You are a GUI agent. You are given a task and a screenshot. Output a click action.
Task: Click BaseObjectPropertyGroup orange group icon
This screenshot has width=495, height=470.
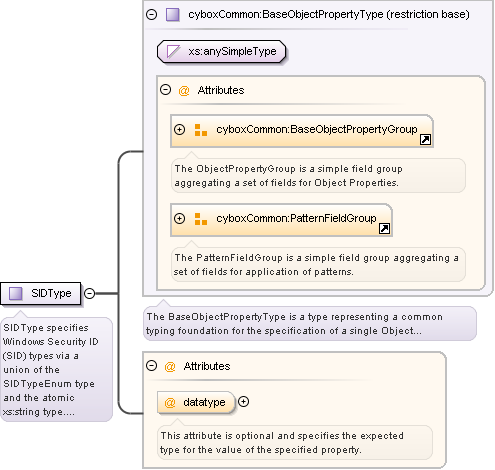point(201,130)
